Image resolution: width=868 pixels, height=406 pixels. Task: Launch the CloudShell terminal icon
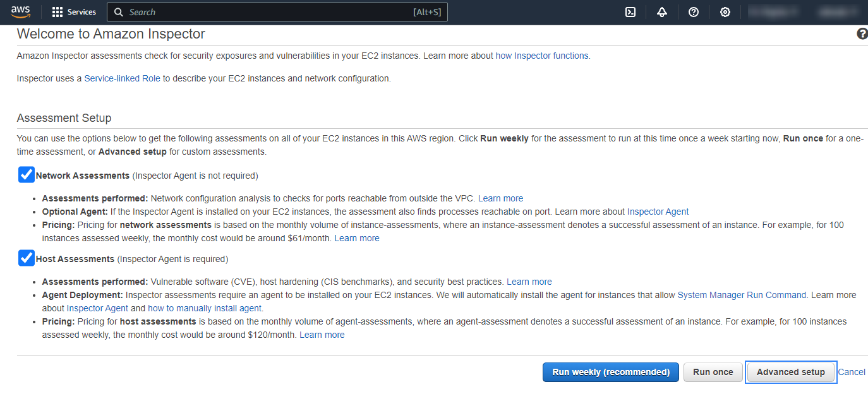coord(630,12)
